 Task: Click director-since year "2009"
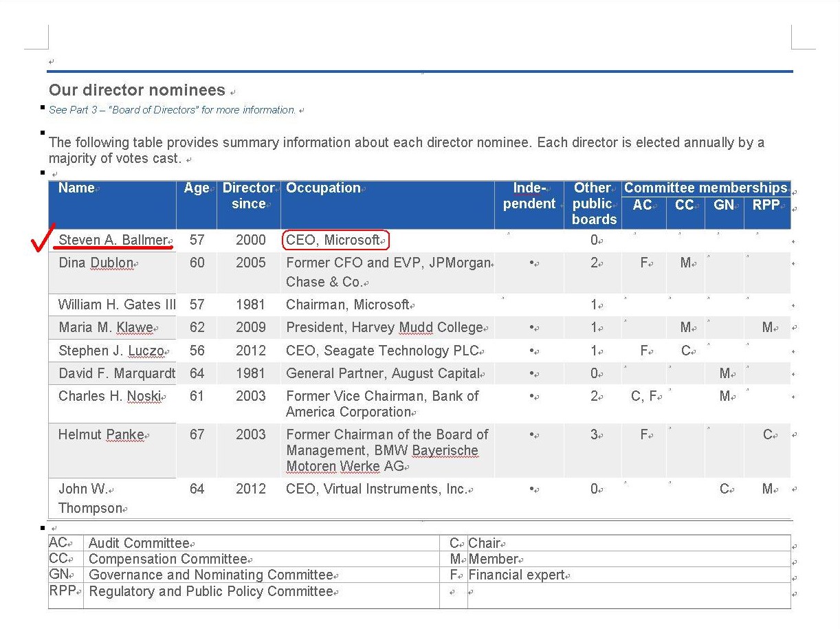pyautogui.click(x=250, y=327)
